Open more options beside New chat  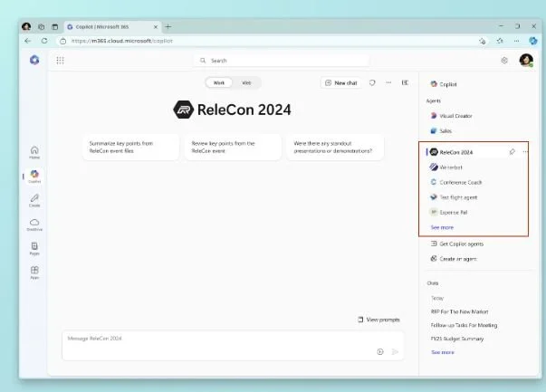click(x=388, y=82)
